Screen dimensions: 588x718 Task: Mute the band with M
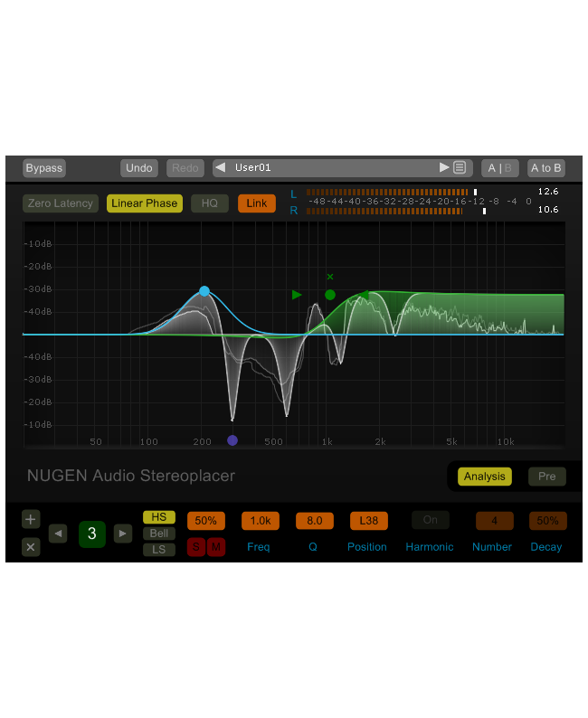click(x=216, y=547)
